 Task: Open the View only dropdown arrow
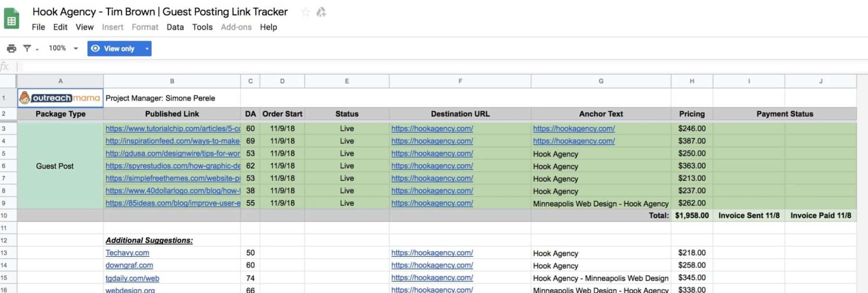click(x=147, y=48)
